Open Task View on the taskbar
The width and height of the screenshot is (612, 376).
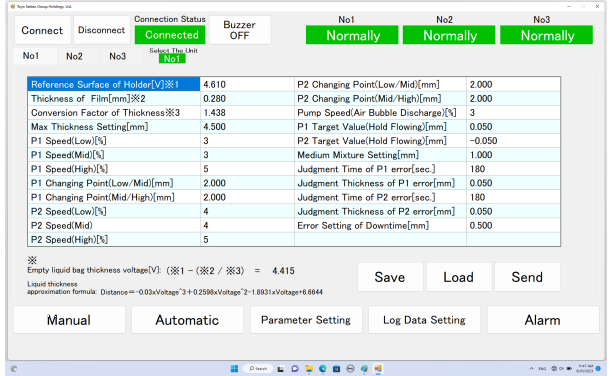(281, 369)
